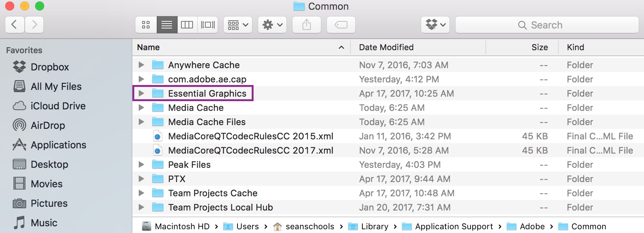
Task: Expand the Team Projects Local Hub triangle
Action: tap(141, 207)
